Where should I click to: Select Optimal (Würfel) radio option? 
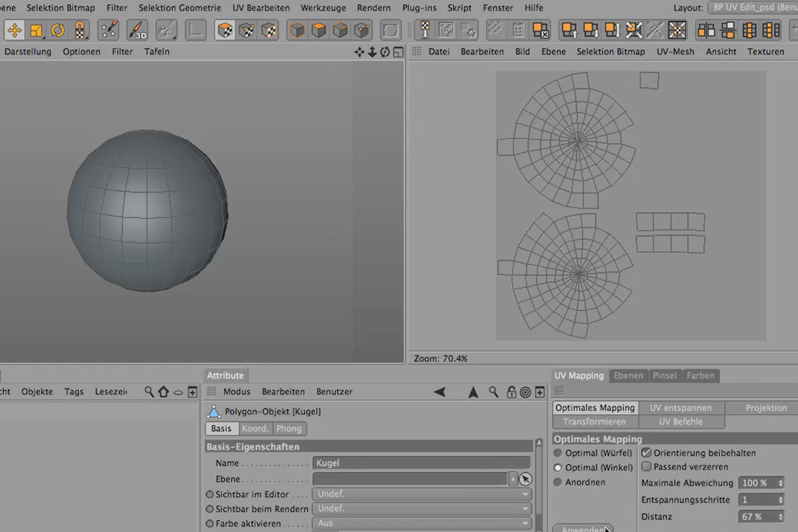pyautogui.click(x=558, y=453)
